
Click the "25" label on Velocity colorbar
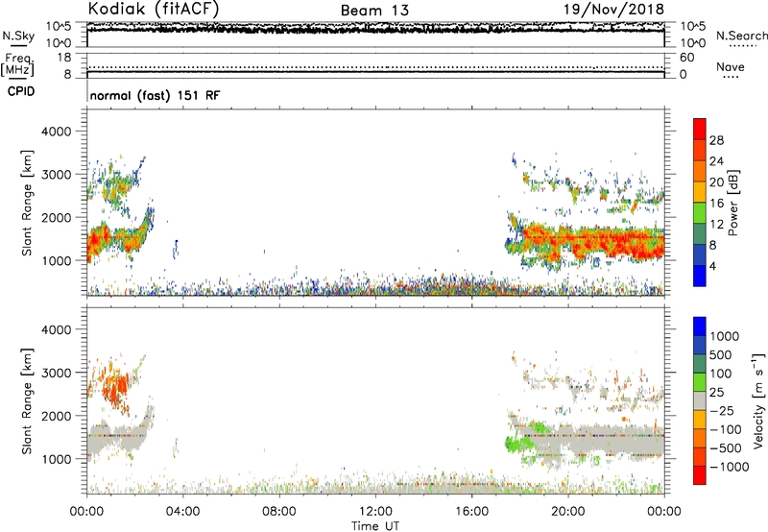click(x=716, y=393)
